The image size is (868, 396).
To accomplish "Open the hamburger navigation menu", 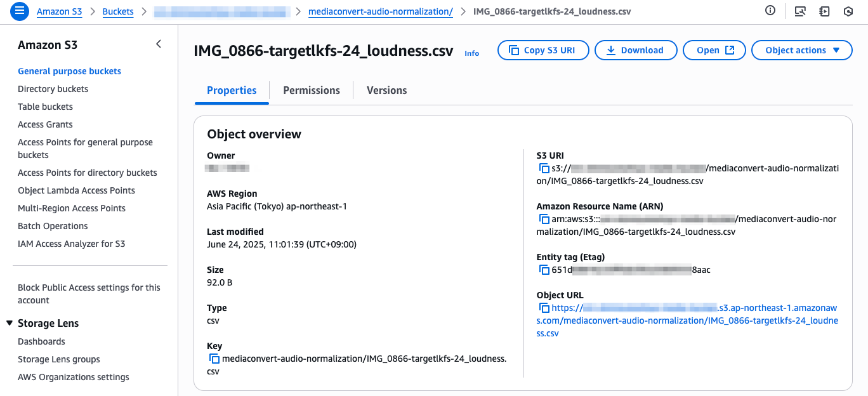I will [20, 11].
